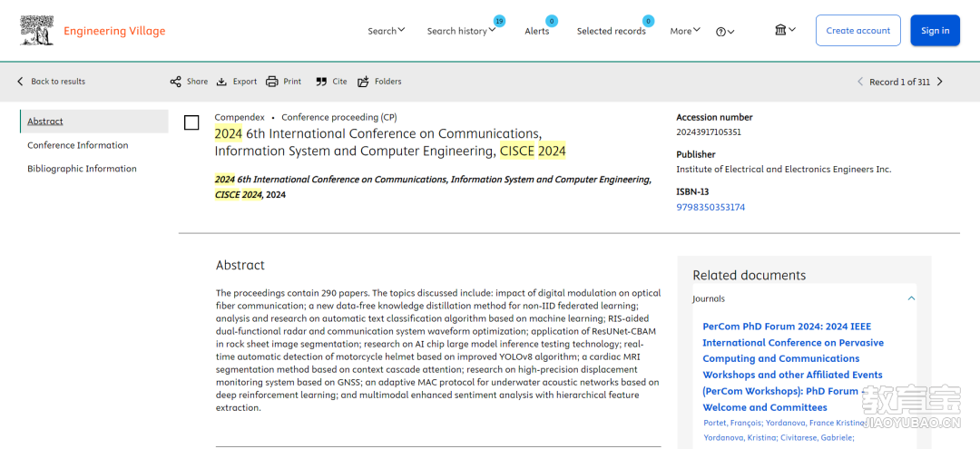
Task: Open Alerts in the top navigation
Action: [537, 31]
